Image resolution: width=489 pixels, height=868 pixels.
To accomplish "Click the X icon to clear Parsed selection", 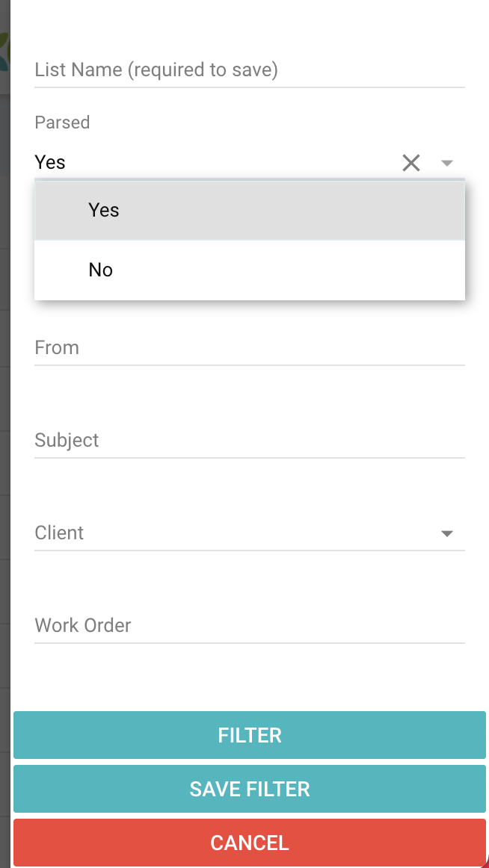I will pos(411,163).
